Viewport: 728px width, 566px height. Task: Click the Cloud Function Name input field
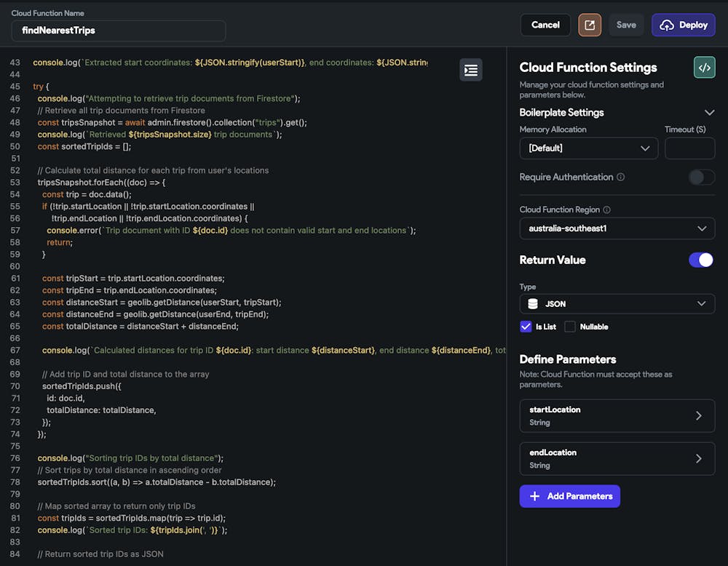point(119,31)
